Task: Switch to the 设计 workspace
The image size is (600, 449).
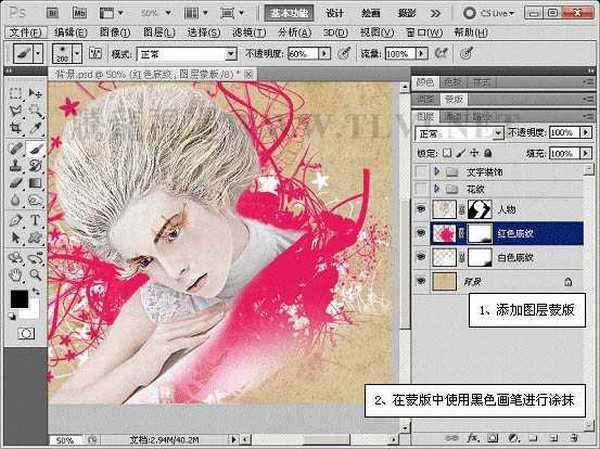Action: coord(336,13)
